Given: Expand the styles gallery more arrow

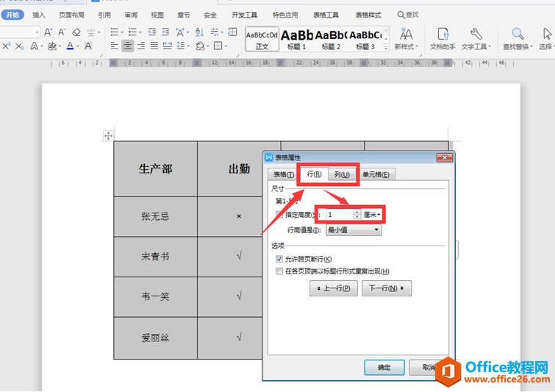Looking at the screenshot, I should pos(386,47).
